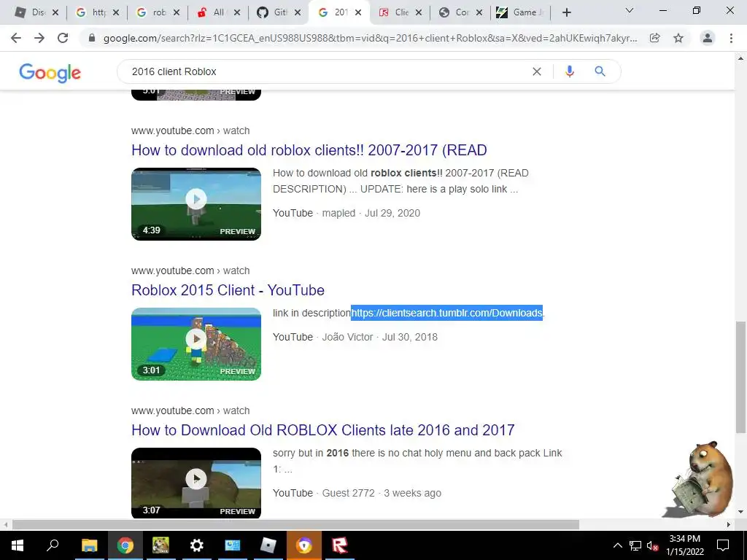Click the horizontal scrollbar thumb
Viewport: 747px width, 560px height.
point(296,524)
